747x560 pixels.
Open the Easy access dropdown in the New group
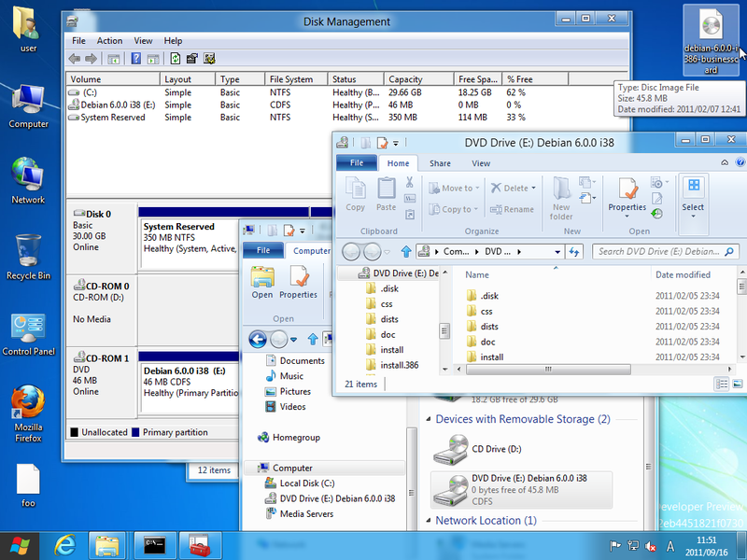tap(586, 198)
